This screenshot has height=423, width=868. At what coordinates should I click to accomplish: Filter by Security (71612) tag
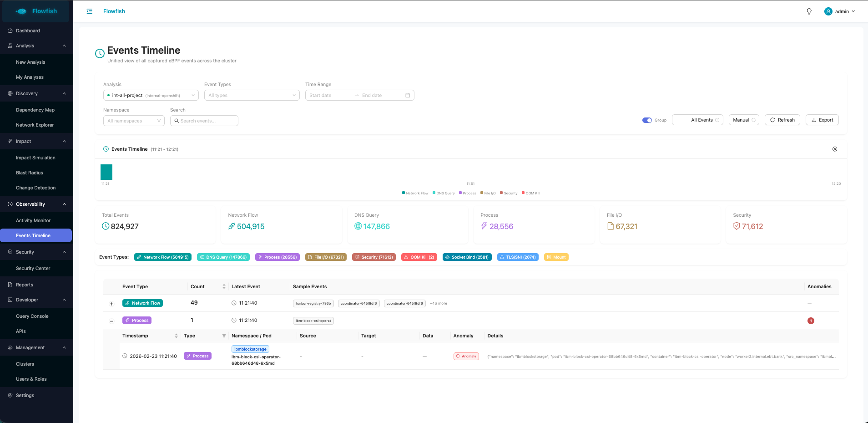point(374,257)
